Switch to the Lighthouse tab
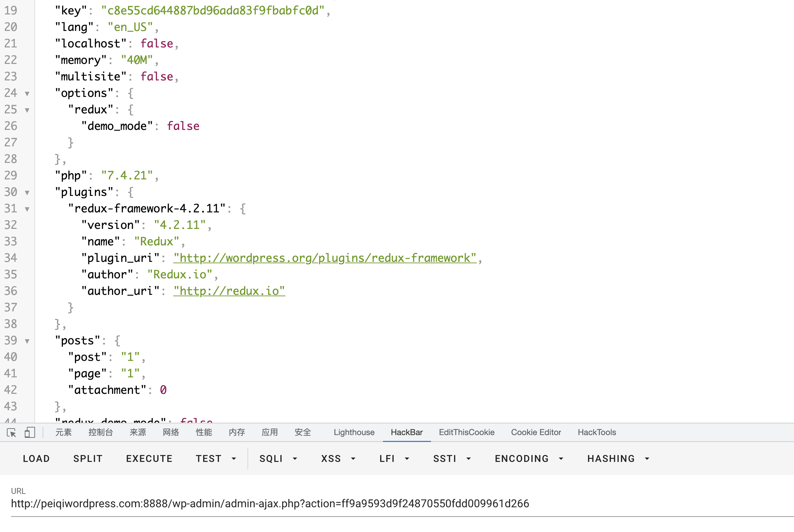Image resolution: width=794 pixels, height=532 pixels. pos(354,432)
